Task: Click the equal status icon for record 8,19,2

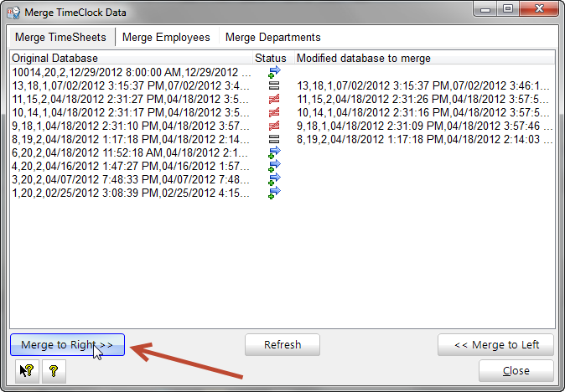Action: [x=273, y=139]
